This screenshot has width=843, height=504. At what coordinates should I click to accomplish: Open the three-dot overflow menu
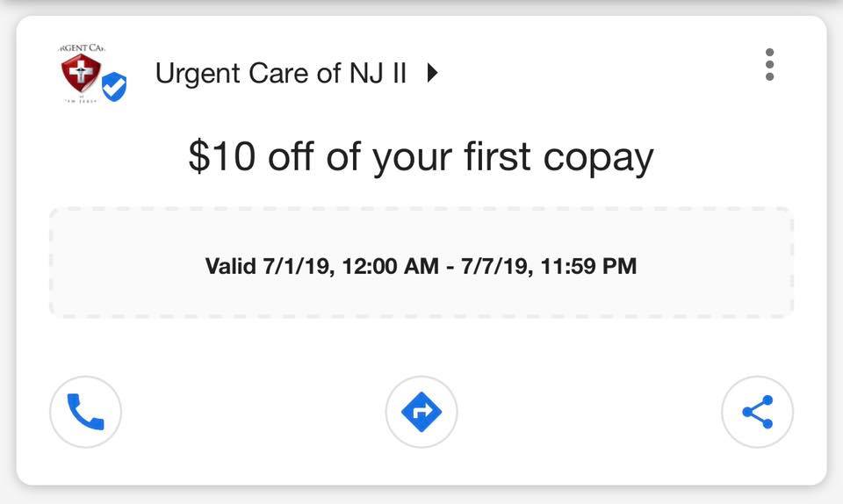pos(770,64)
